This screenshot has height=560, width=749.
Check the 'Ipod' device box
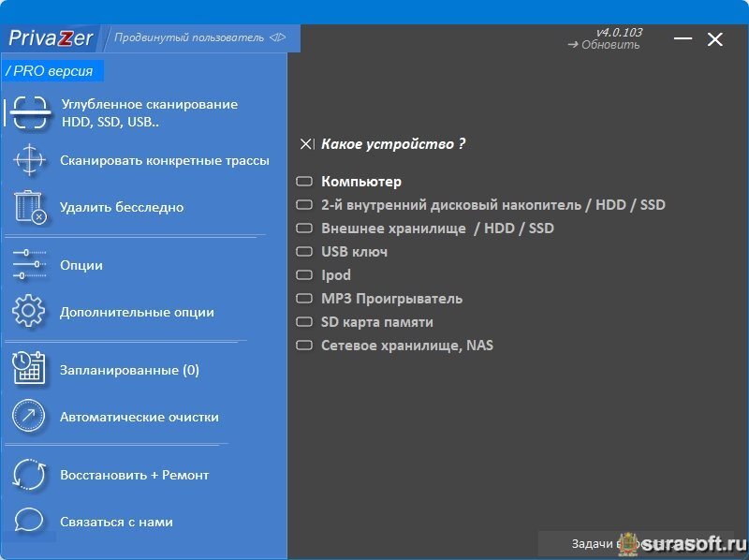304,275
